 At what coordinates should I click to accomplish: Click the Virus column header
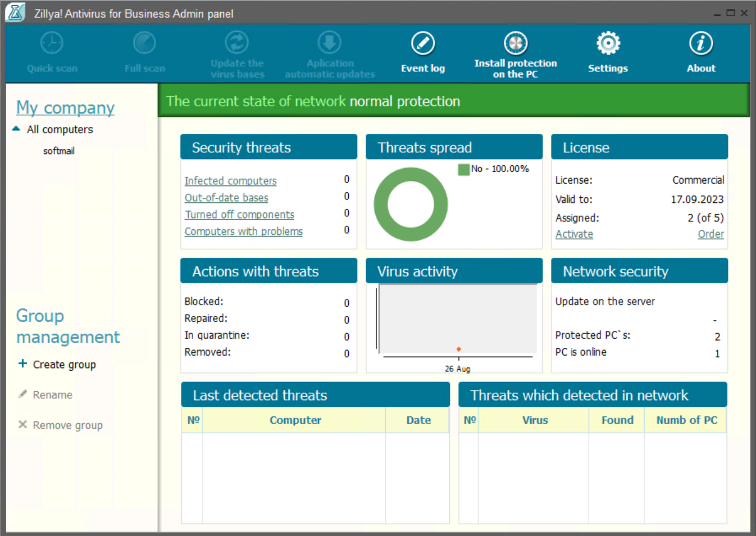535,420
